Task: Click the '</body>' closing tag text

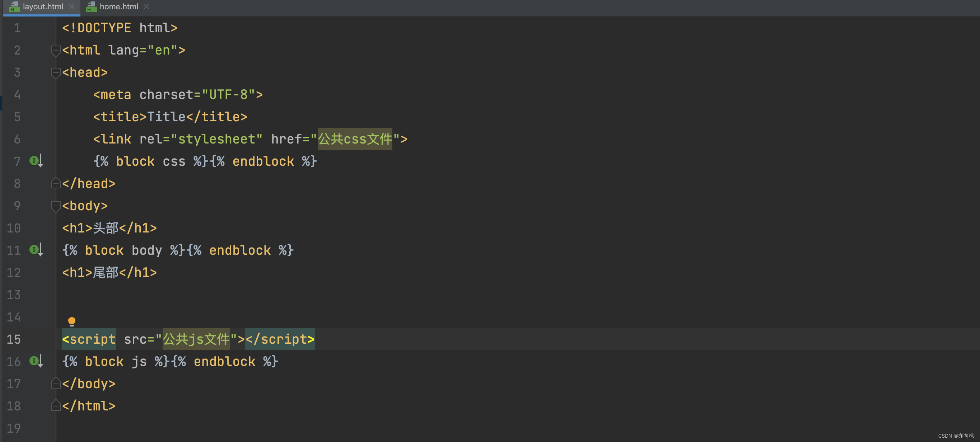Action: pos(89,384)
